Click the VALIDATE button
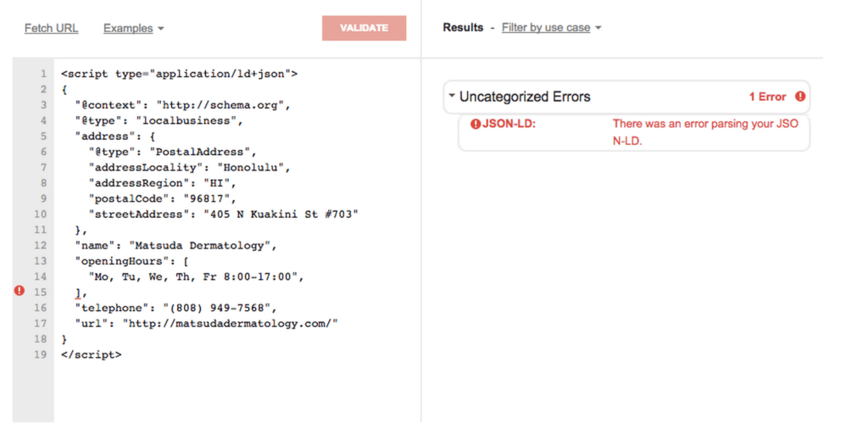Screen dimensions: 868x429 coord(364,28)
